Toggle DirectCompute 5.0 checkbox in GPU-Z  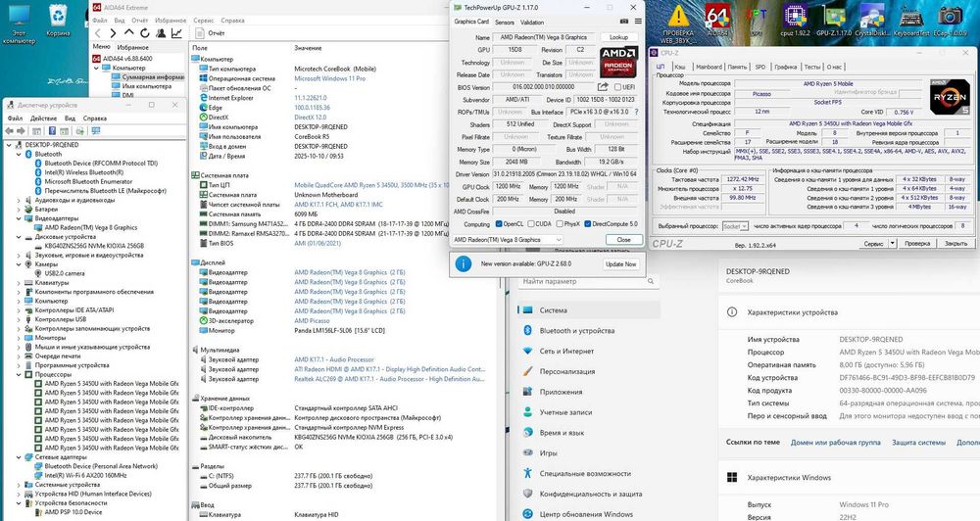tap(587, 223)
